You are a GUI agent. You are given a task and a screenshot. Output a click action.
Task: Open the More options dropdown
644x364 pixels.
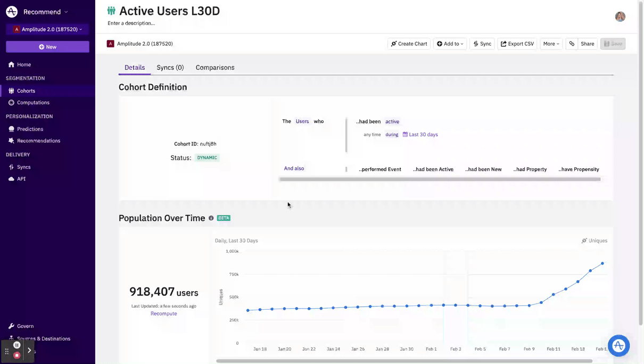(x=551, y=44)
